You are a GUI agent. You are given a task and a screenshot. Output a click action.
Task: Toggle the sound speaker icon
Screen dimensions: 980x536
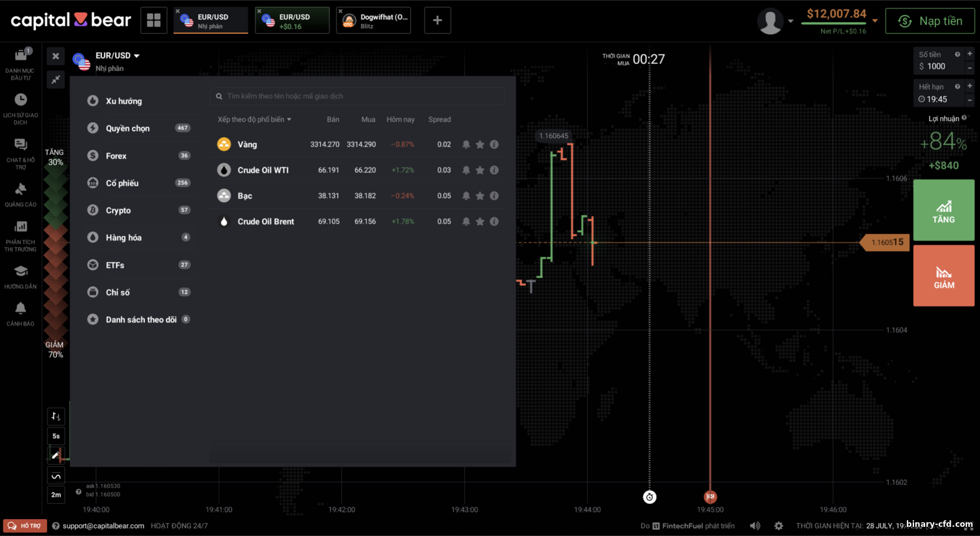pos(755,526)
